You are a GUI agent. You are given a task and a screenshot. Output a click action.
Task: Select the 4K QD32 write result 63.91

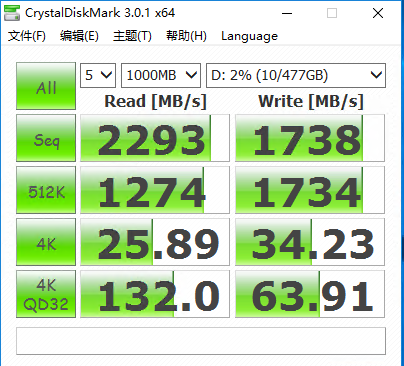[x=310, y=294]
